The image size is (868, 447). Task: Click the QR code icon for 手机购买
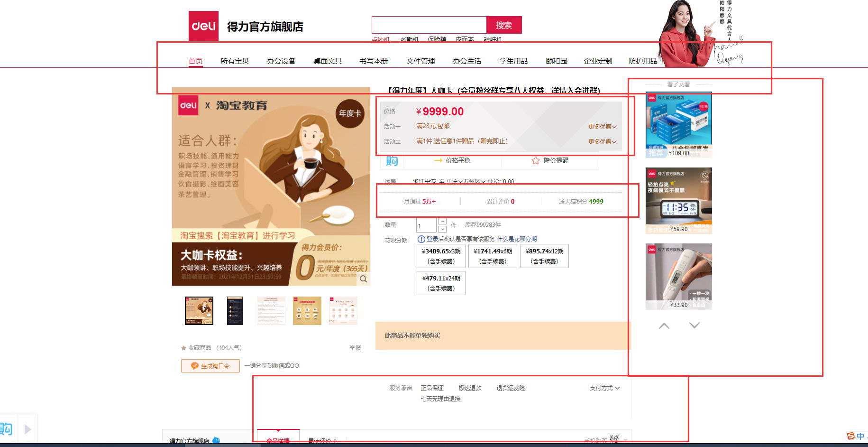[614, 439]
